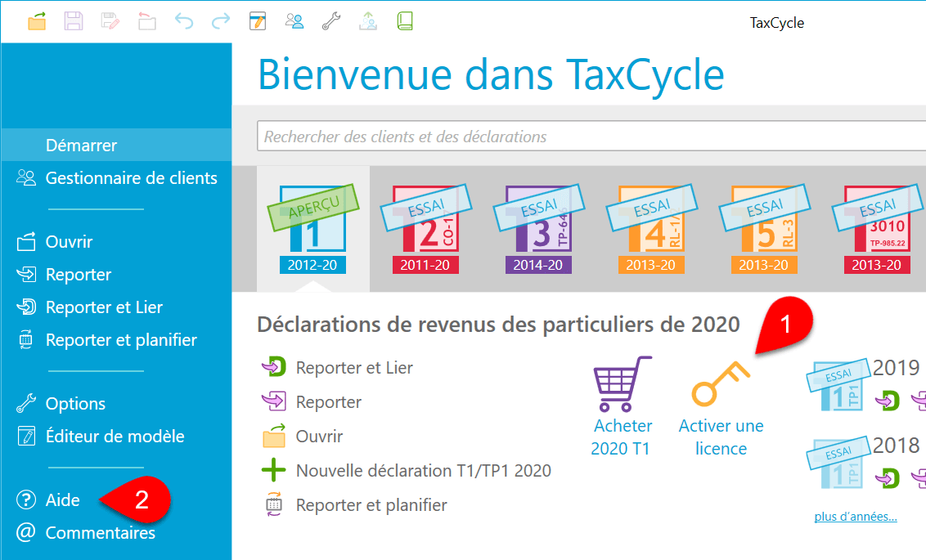Click green carry-forward-and-link icon under 2019
The image size is (926, 560).
888,401
